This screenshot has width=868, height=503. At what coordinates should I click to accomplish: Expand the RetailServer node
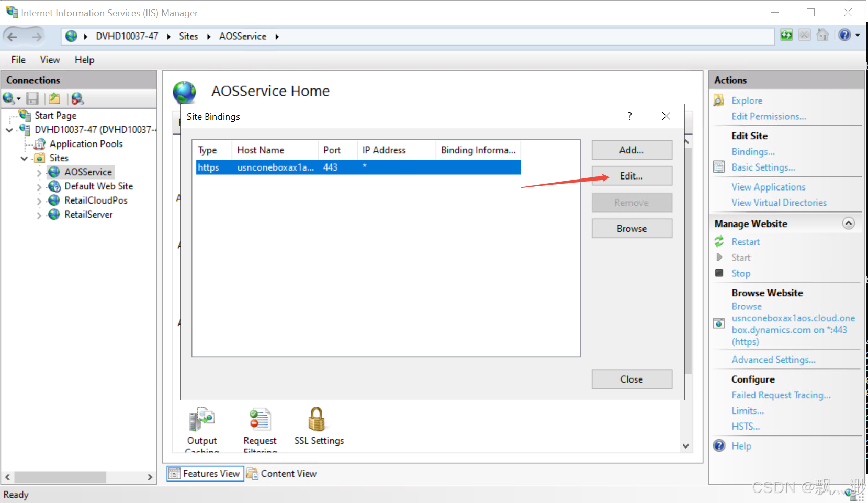tap(39, 215)
